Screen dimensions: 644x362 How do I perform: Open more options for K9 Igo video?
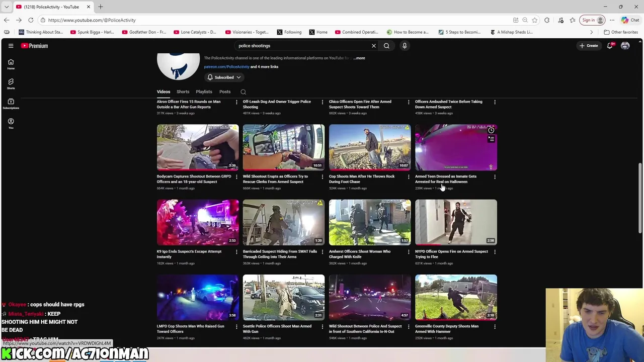(x=236, y=252)
